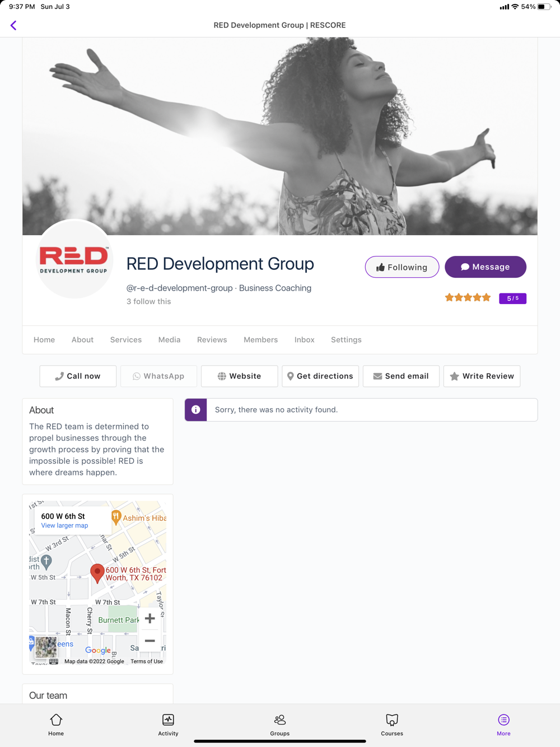Click Burnett Park on the map

[x=118, y=620]
